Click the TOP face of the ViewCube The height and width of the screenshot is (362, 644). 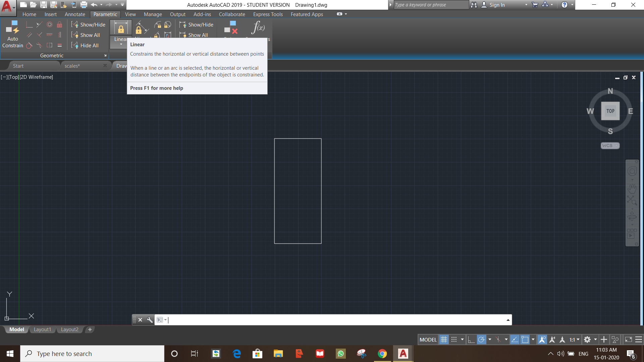click(x=610, y=111)
